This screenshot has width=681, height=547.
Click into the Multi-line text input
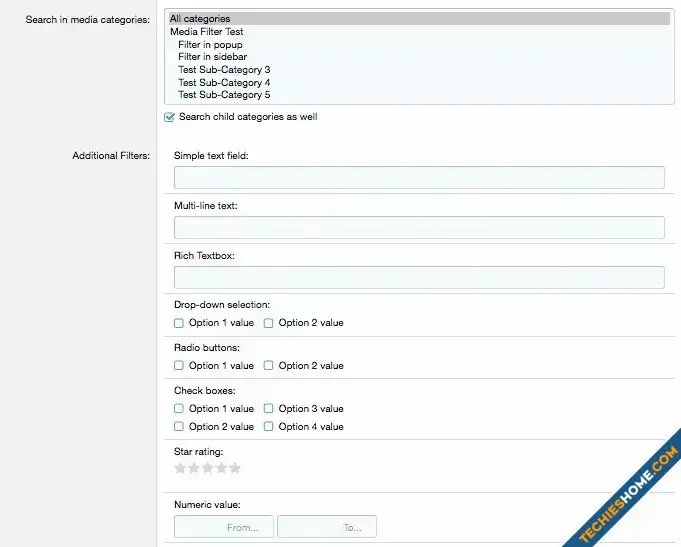[x=419, y=227]
